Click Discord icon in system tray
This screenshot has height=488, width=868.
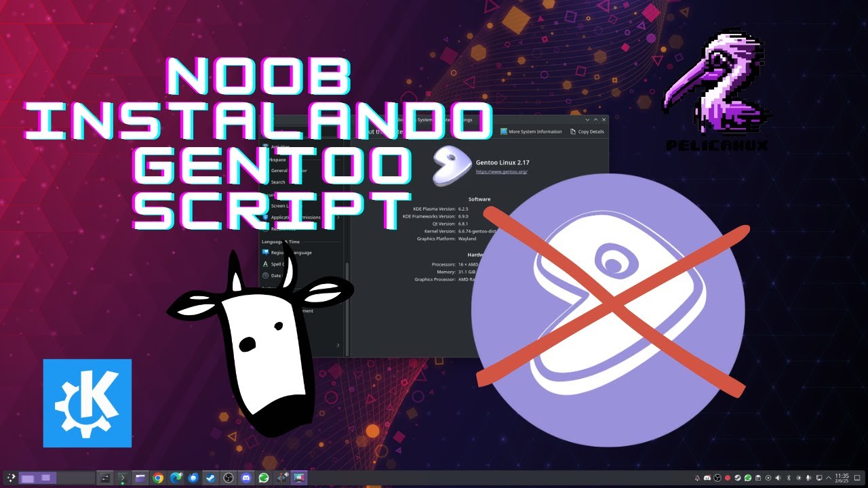pyautogui.click(x=707, y=478)
